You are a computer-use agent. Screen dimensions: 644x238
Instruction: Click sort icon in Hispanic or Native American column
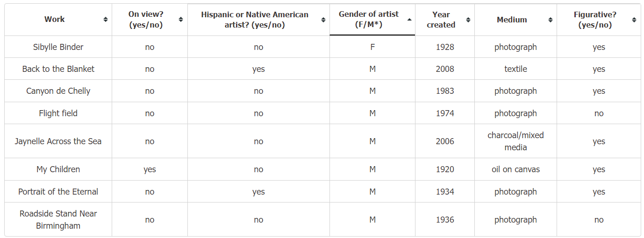(323, 20)
